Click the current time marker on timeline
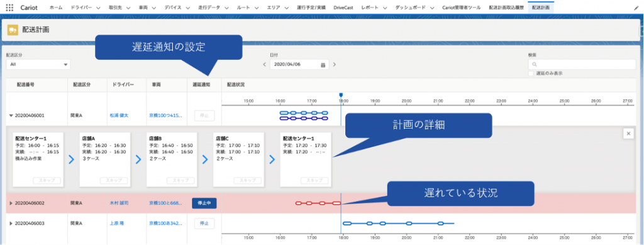 tap(341, 95)
